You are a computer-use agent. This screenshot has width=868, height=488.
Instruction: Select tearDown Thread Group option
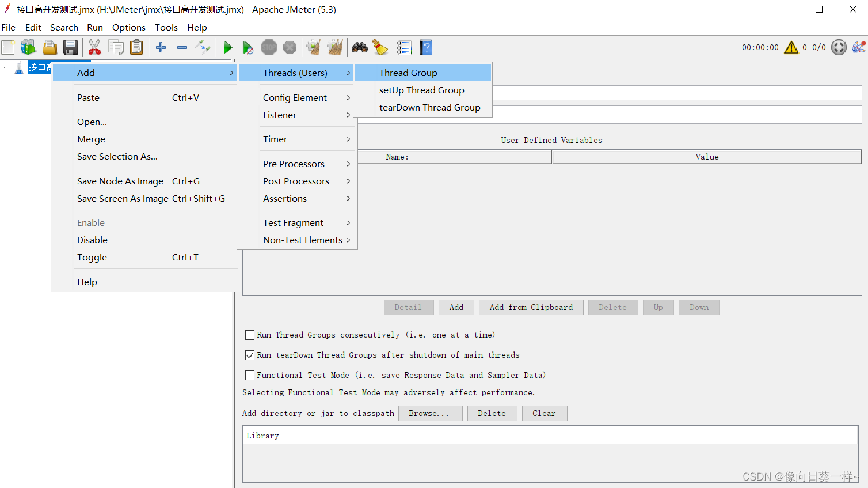tap(423, 107)
